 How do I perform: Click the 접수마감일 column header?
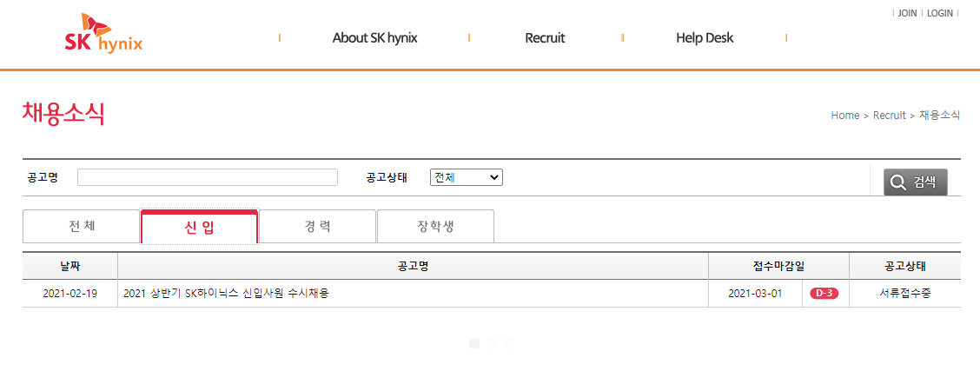(778, 266)
